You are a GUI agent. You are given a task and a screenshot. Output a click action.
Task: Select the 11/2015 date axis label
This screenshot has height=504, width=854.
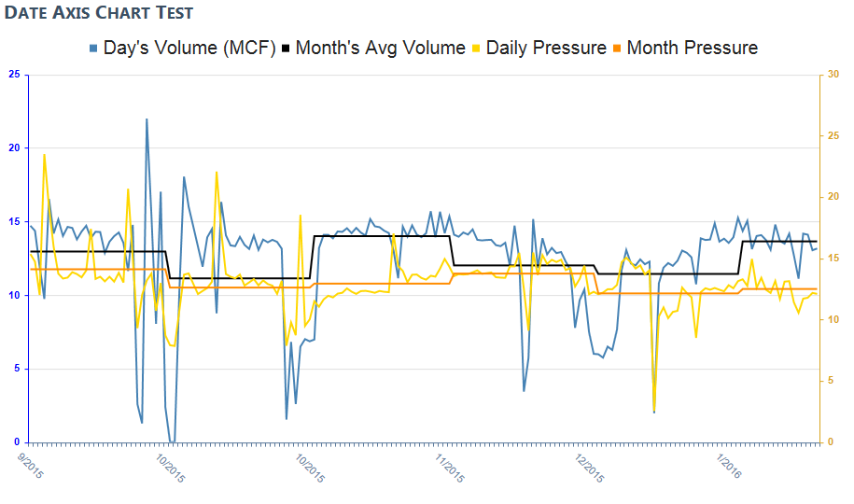click(x=451, y=467)
